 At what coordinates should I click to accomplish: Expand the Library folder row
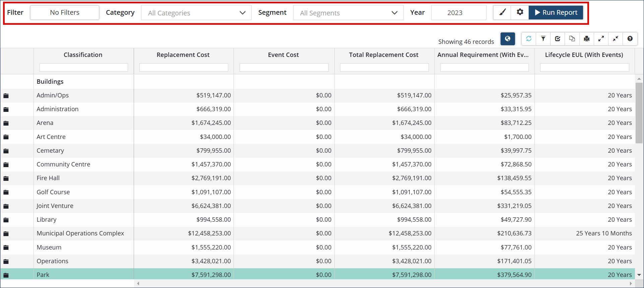click(6, 220)
